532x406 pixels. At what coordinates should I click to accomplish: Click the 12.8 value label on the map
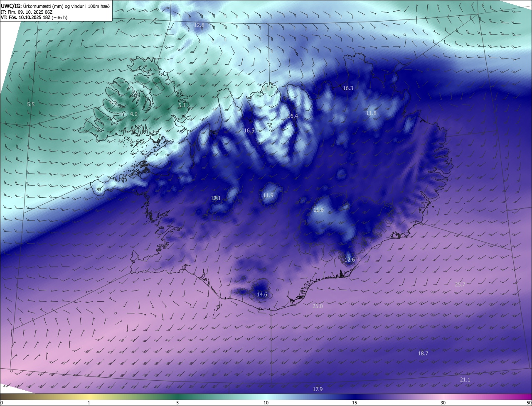pyautogui.click(x=199, y=25)
